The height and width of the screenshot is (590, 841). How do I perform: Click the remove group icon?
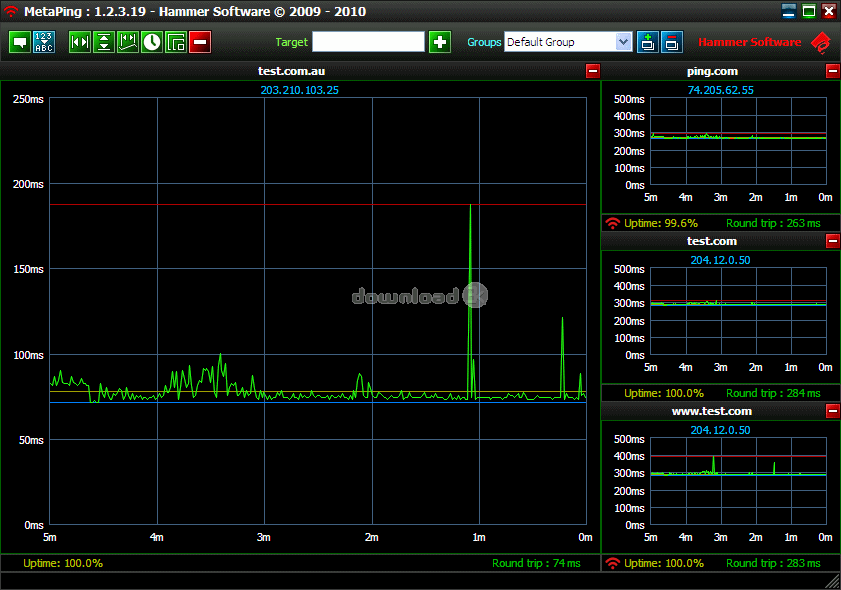[672, 42]
